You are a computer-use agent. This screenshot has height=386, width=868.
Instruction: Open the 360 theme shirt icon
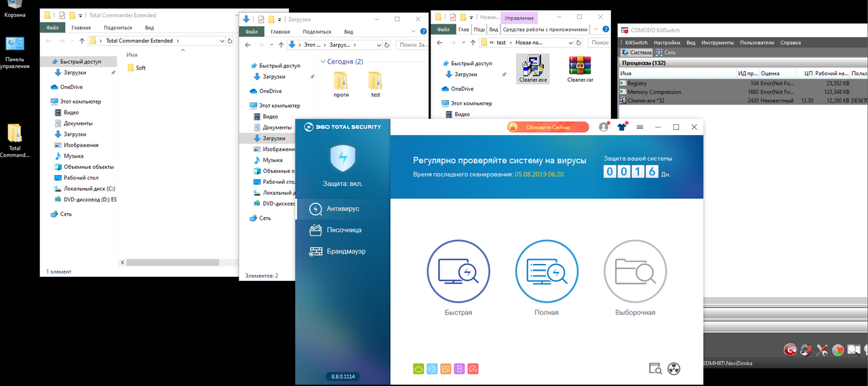(x=622, y=127)
